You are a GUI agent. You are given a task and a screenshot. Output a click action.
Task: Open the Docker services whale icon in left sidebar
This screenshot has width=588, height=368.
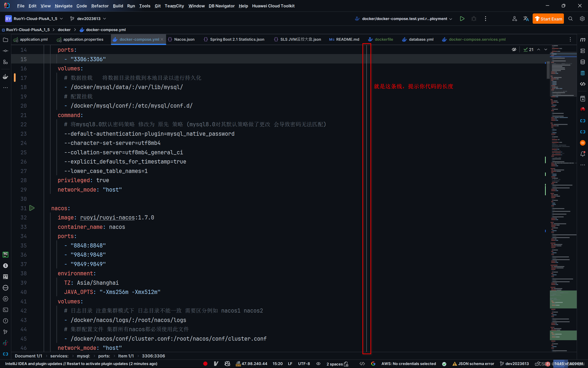pyautogui.click(x=5, y=77)
